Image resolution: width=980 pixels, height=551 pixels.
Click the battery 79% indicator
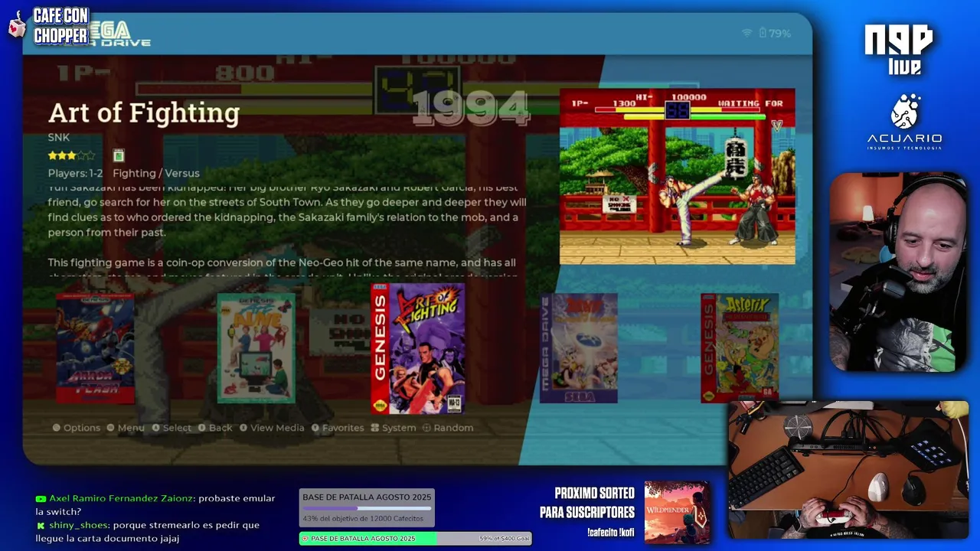775,33
